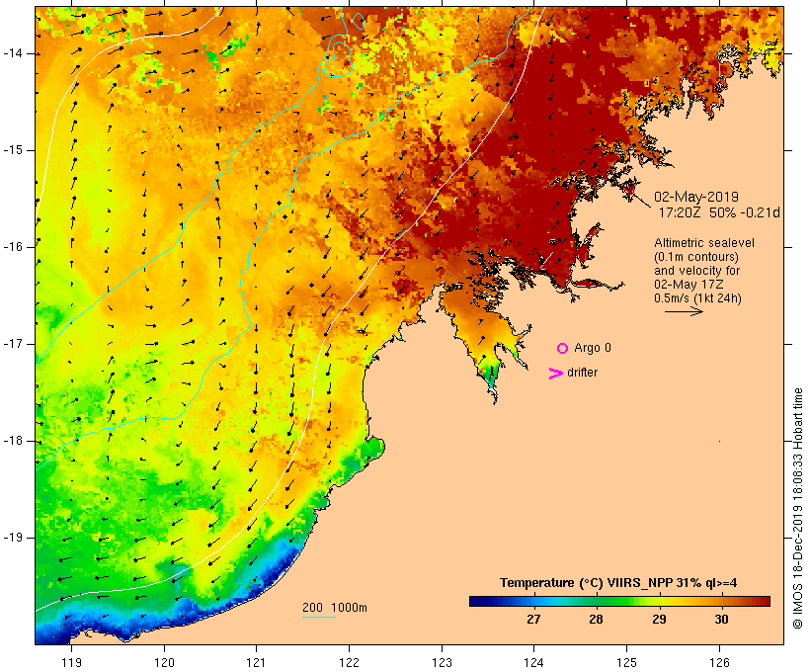
Task: Click the color bar value '27'
Action: coord(533,619)
